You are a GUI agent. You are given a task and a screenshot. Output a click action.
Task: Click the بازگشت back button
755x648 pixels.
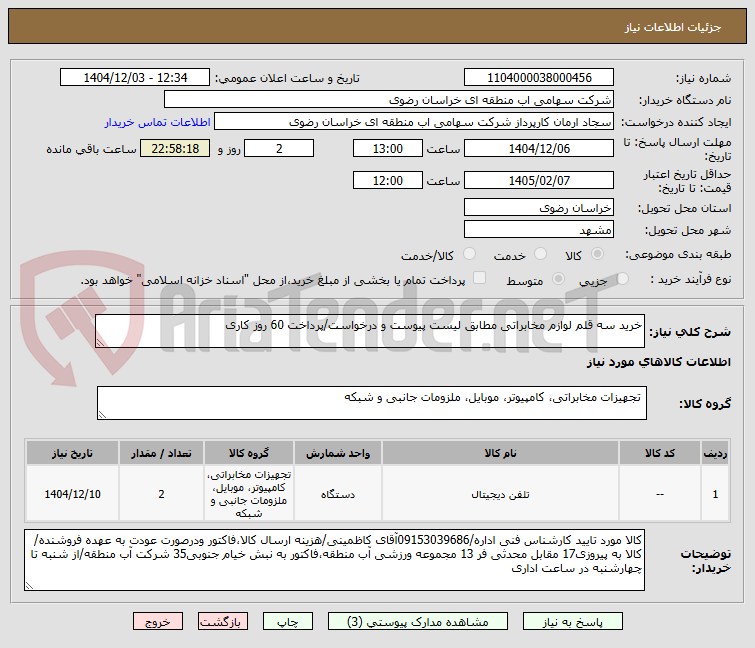coord(222,622)
